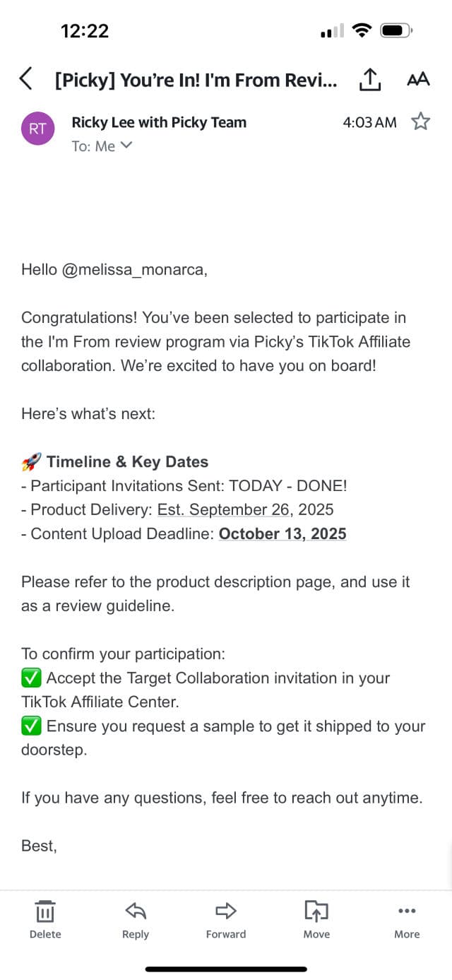452x980 pixels.
Task: Tap the first green checkmark emoji
Action: [31, 678]
